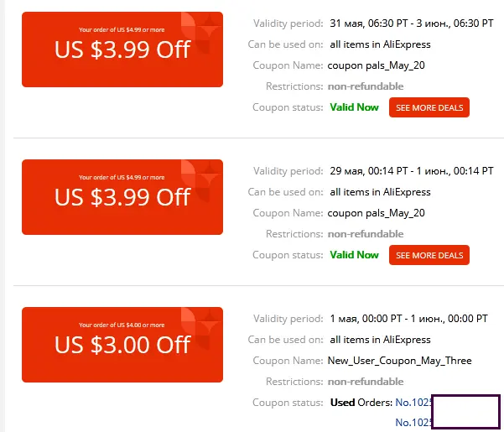The image size is (504, 432).
Task: Open the second order number link below
Action: 413,422
